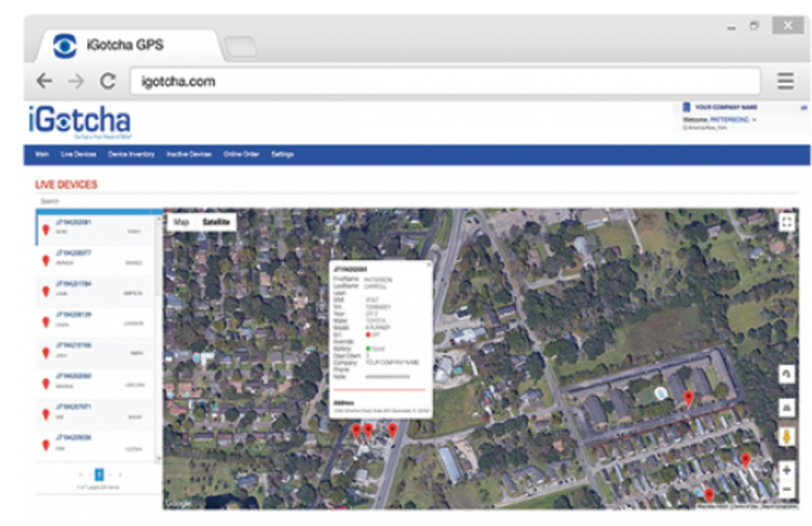Go to the Online Order page
The height and width of the screenshot is (526, 812).
click(243, 154)
